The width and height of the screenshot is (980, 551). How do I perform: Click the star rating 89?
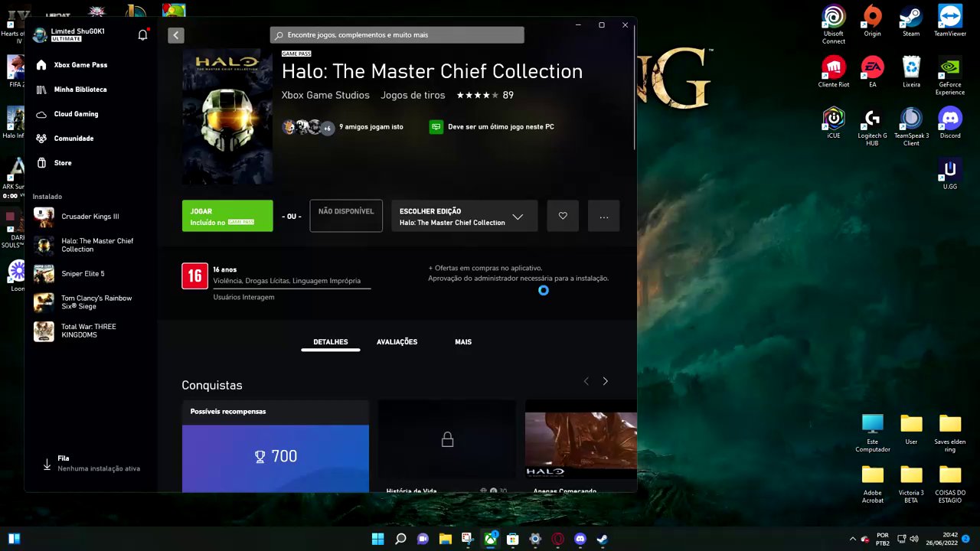click(485, 96)
